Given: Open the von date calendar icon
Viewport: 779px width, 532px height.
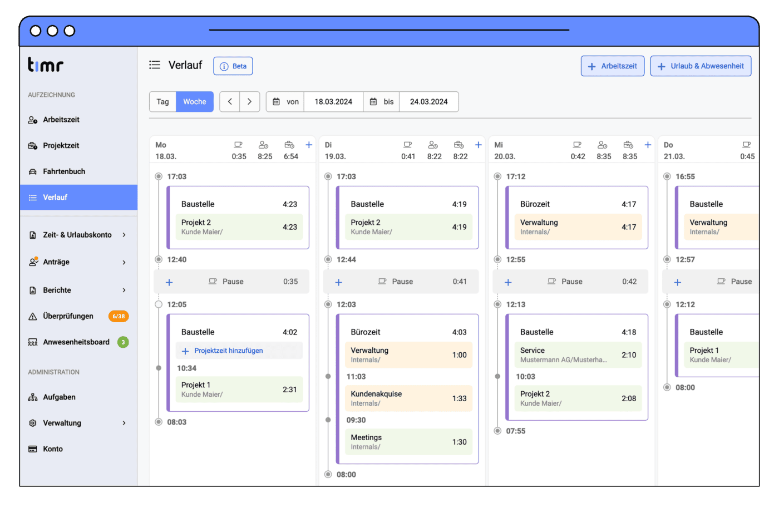Looking at the screenshot, I should click(276, 102).
